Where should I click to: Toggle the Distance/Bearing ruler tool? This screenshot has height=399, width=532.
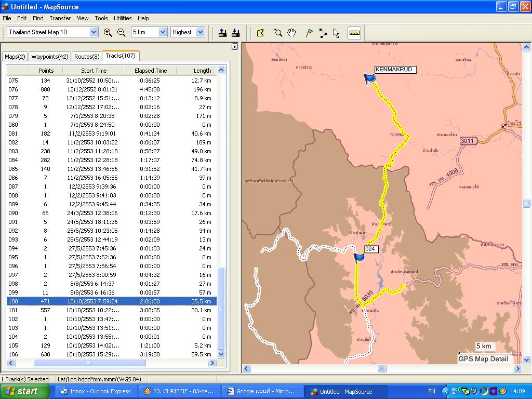tap(354, 33)
